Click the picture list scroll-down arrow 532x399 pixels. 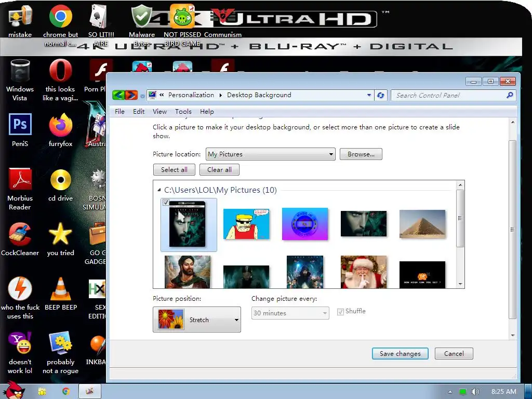[460, 284]
